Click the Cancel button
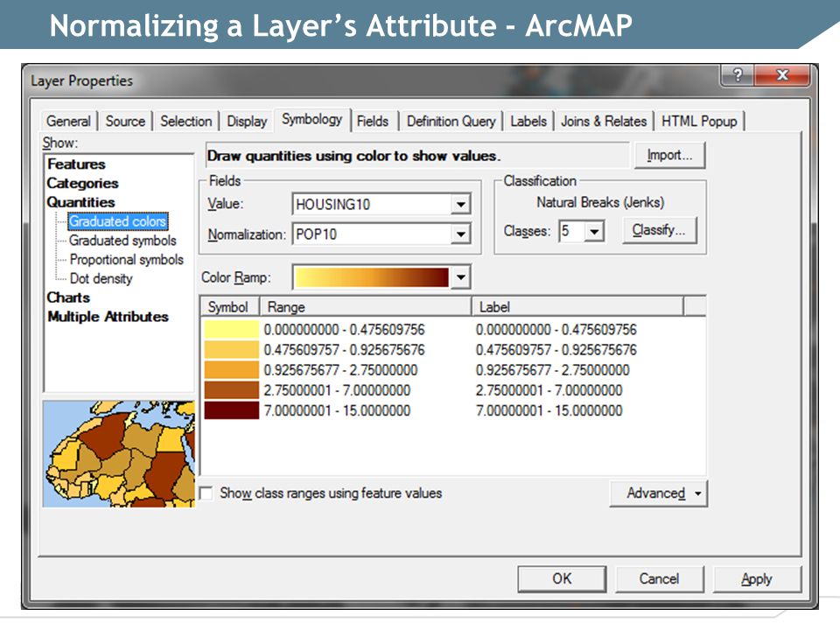Viewport: 840px width, 630px height. coord(659,579)
